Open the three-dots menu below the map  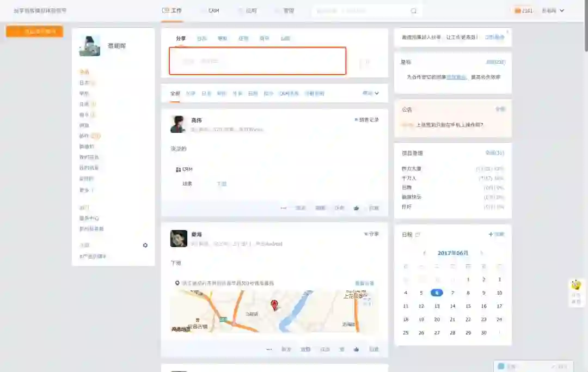(269, 350)
